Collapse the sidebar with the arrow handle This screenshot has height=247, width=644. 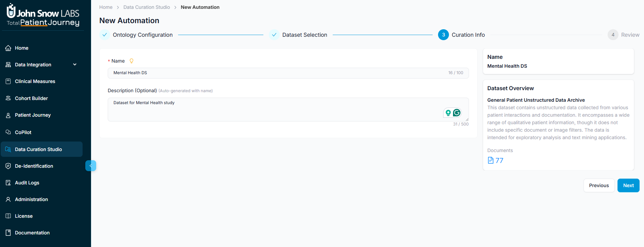click(91, 166)
